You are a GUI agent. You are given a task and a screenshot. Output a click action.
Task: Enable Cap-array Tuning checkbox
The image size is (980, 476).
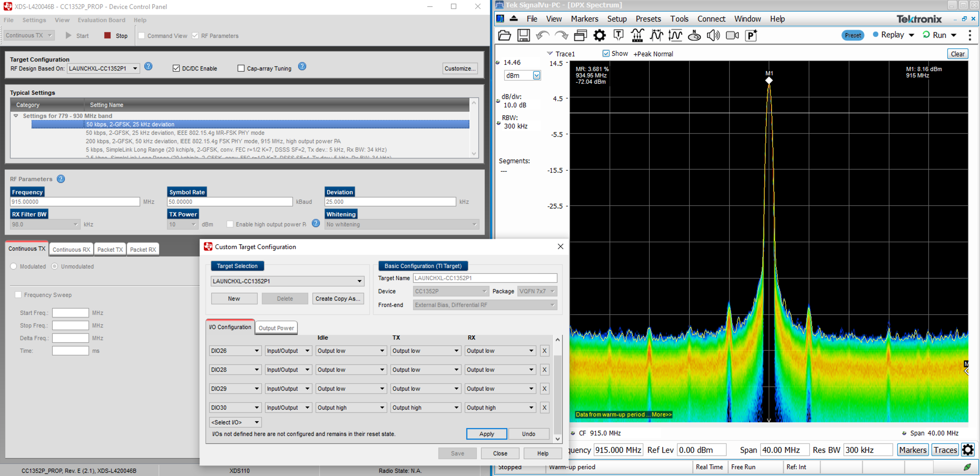pos(241,68)
